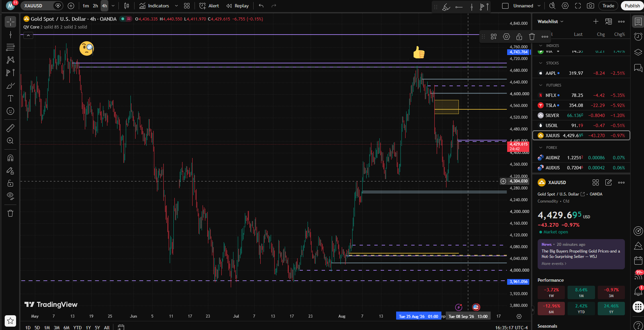Image resolution: width=644 pixels, height=330 pixels.
Task: Open layout setup grid icon
Action: [187, 6]
